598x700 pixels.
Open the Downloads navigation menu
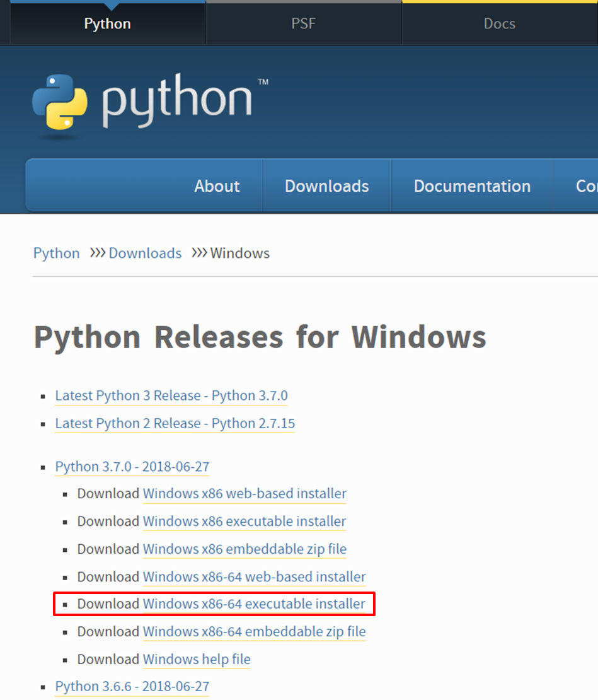tap(326, 186)
